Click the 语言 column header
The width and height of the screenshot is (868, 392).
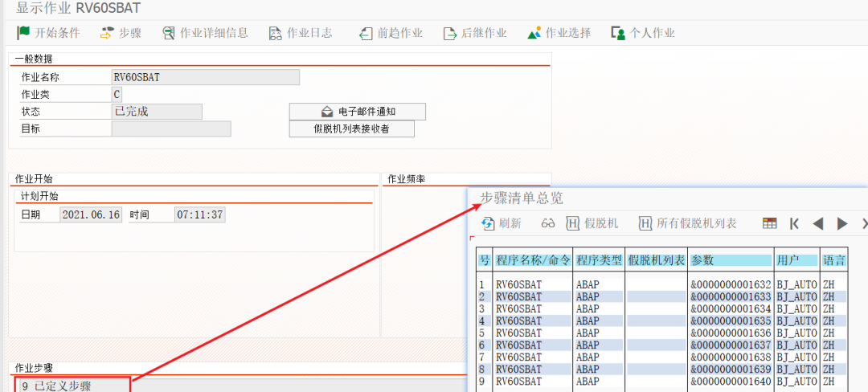click(833, 259)
